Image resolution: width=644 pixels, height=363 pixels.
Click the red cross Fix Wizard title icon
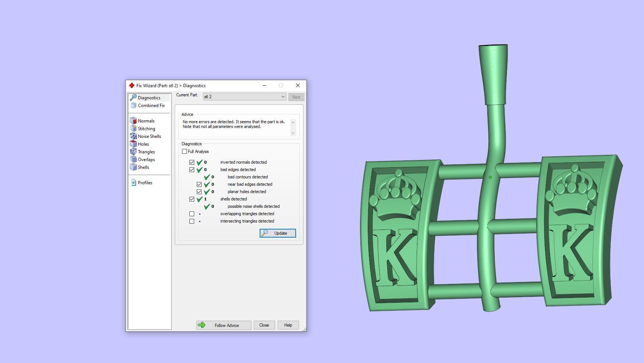(x=132, y=86)
